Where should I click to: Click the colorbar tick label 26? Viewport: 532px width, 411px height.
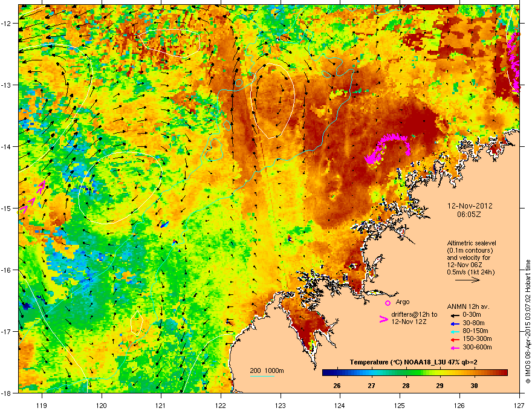click(x=337, y=386)
